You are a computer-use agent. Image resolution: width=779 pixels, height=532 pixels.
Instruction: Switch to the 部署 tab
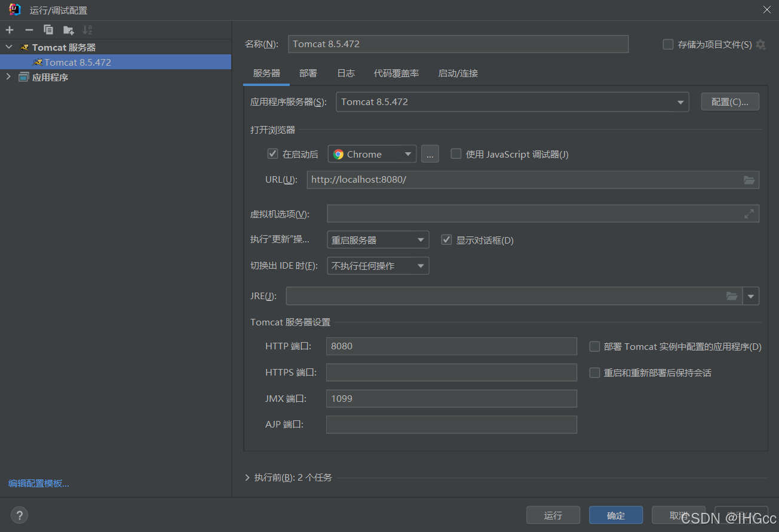308,73
